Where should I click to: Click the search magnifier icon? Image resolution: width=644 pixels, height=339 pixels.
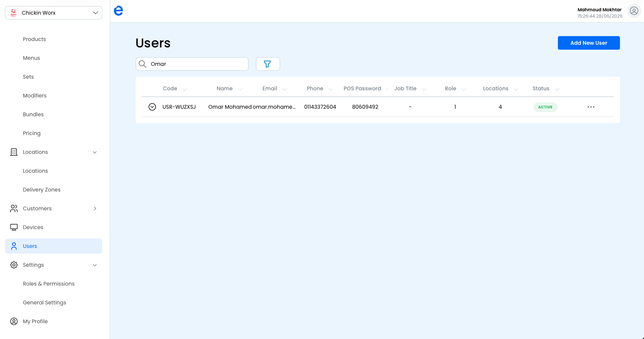142,64
